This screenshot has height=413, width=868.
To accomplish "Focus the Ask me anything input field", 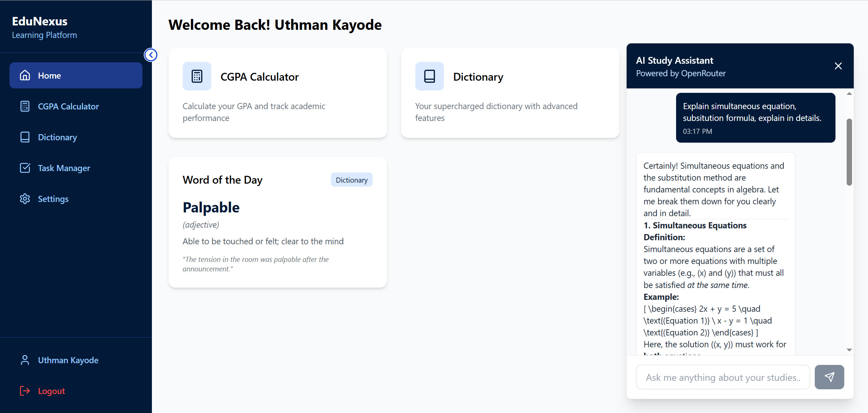I will coord(723,377).
